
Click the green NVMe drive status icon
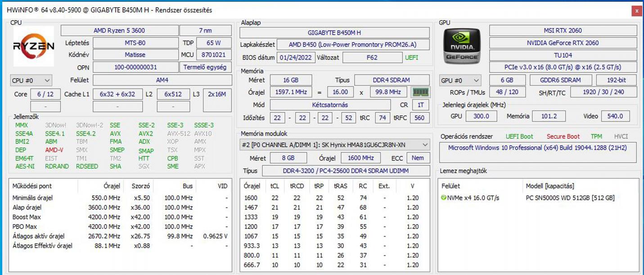tap(444, 198)
